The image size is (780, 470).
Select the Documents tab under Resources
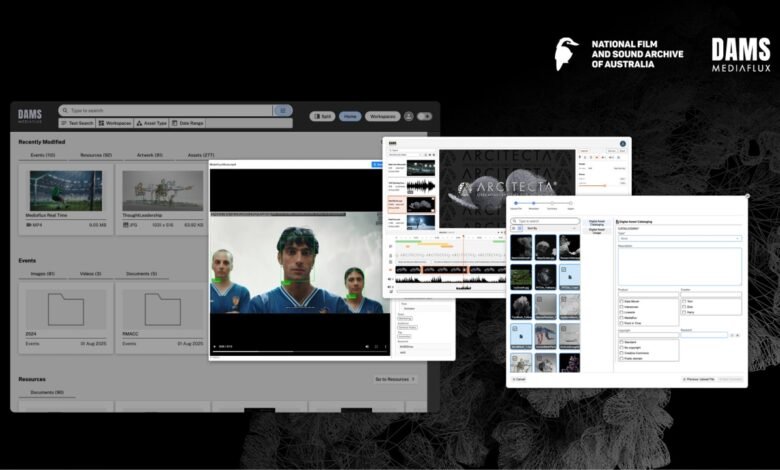47,392
